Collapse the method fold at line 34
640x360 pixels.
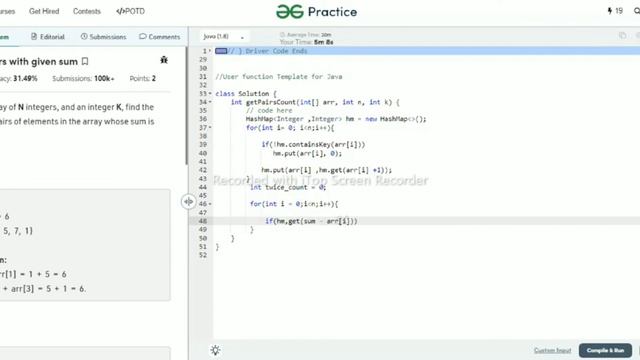pyautogui.click(x=210, y=102)
